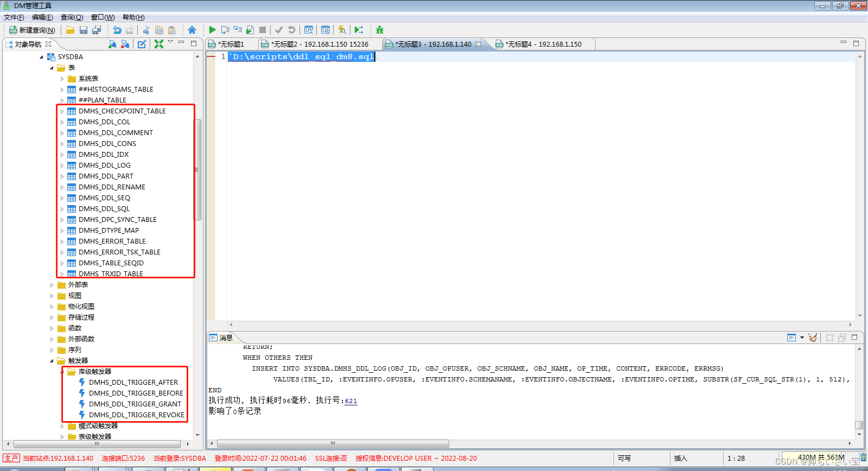Maximize the message panel

[854, 337]
